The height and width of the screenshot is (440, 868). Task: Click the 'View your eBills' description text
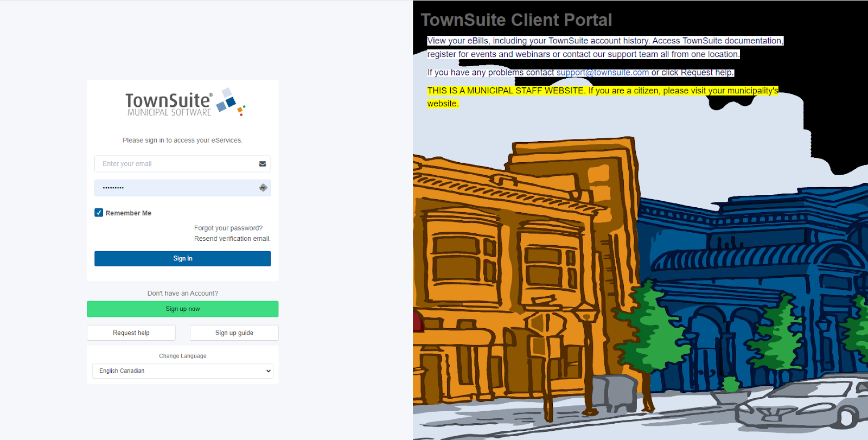pos(605,48)
